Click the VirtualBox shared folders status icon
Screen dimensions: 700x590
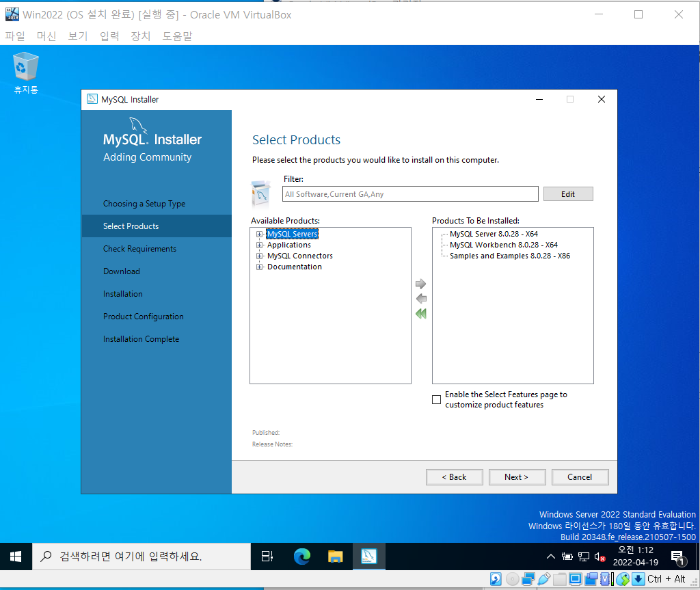pos(560,579)
